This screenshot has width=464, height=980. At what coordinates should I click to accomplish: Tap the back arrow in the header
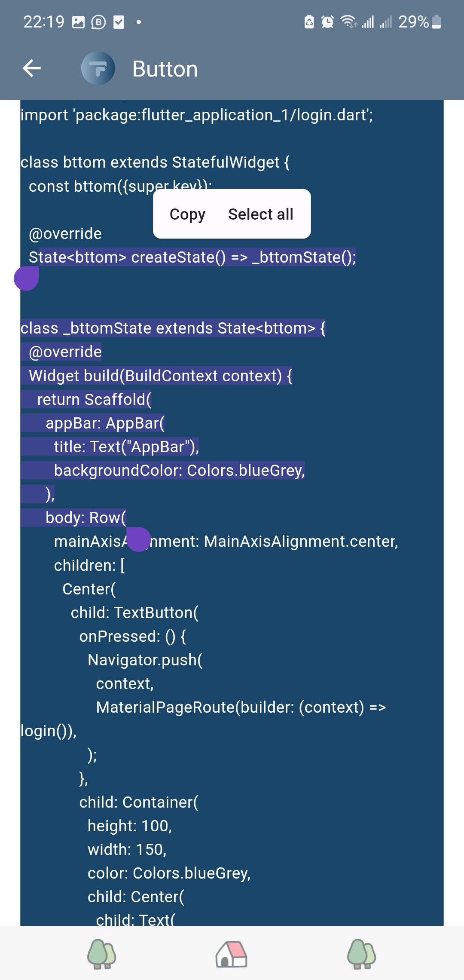click(x=32, y=68)
